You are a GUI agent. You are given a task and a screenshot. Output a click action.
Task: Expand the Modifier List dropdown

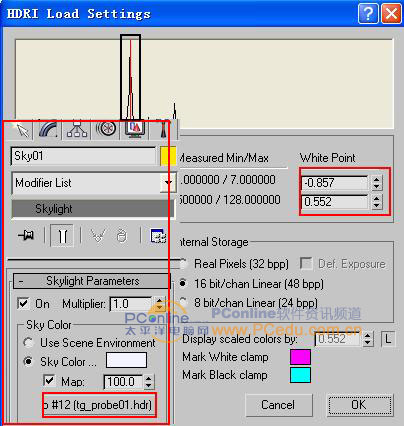168,182
